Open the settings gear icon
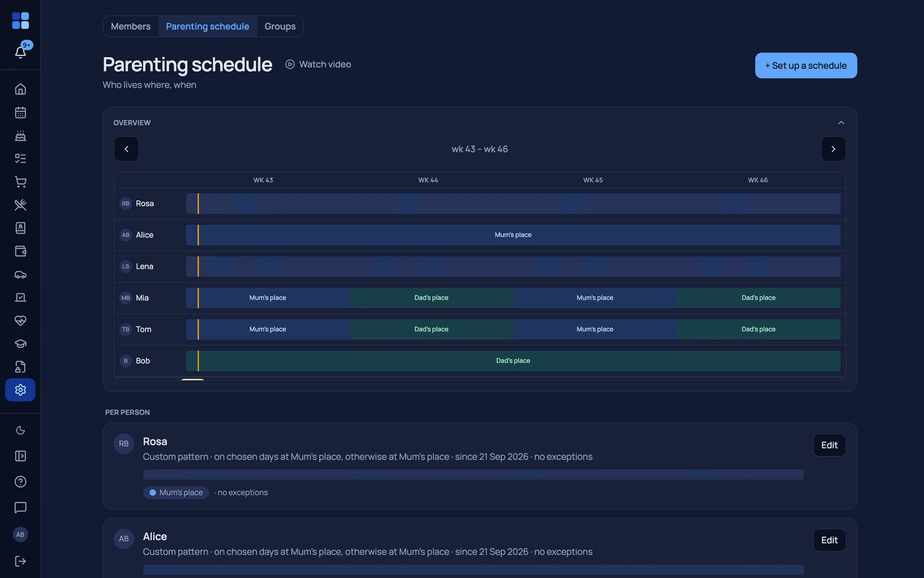Screen dimensions: 924x578 20,390
